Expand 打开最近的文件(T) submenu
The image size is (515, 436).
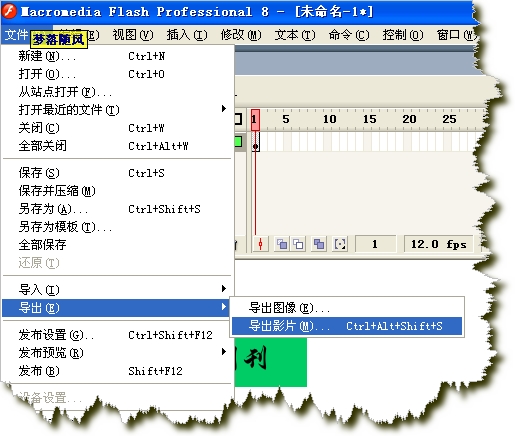(x=117, y=110)
